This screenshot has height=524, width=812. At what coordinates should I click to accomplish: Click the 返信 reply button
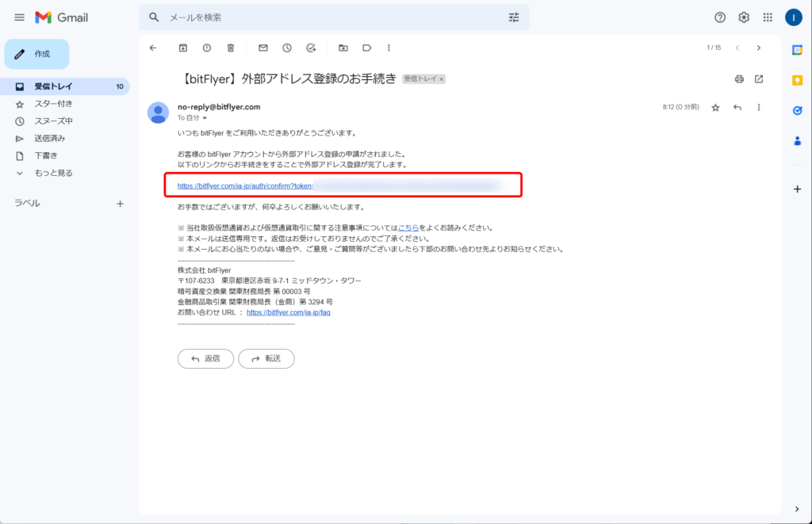pyautogui.click(x=205, y=359)
